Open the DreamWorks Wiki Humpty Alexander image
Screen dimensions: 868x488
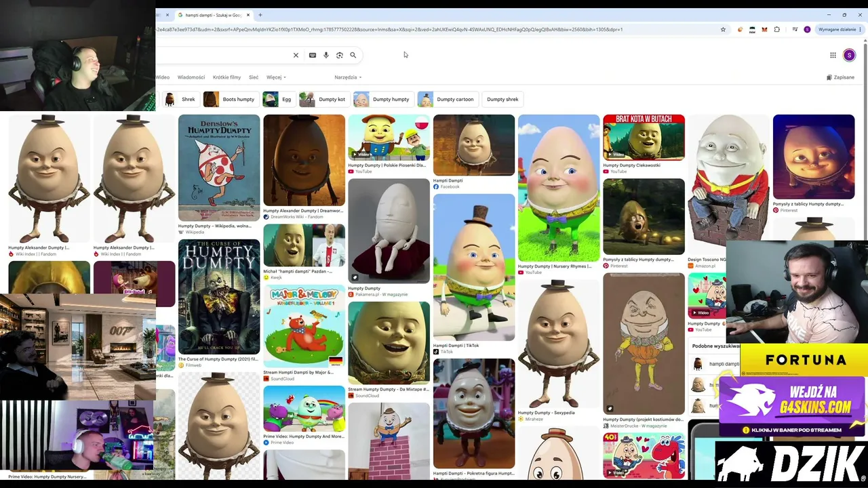304,160
